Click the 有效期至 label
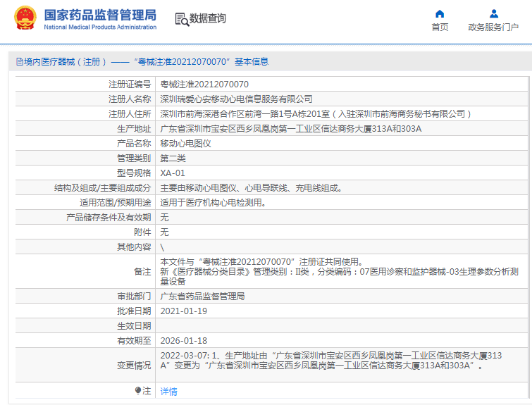 (x=134, y=341)
